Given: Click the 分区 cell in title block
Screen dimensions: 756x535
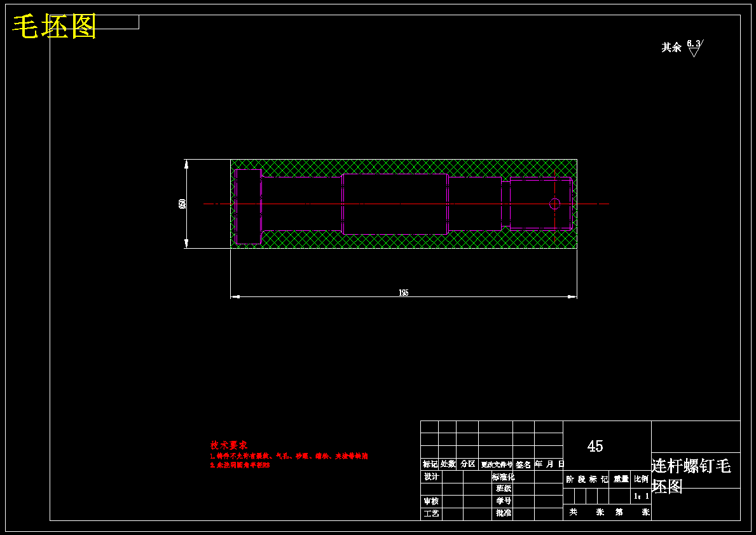Looking at the screenshot, I should coord(467,464).
